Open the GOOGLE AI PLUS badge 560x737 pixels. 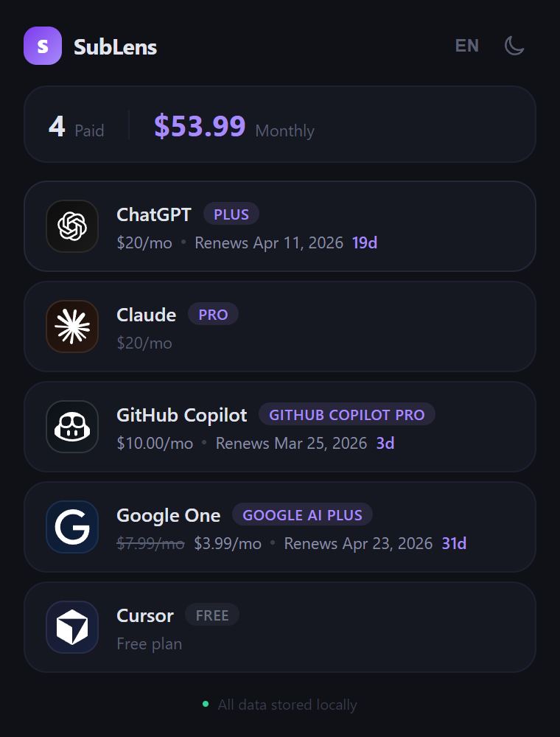click(x=302, y=514)
